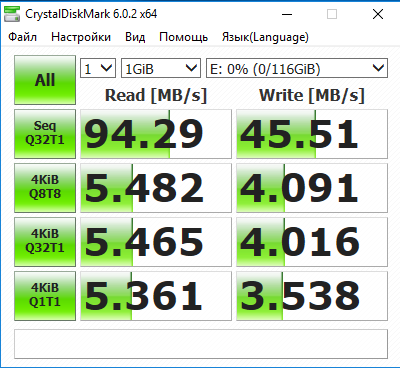Open the Настройки menu

[81, 37]
